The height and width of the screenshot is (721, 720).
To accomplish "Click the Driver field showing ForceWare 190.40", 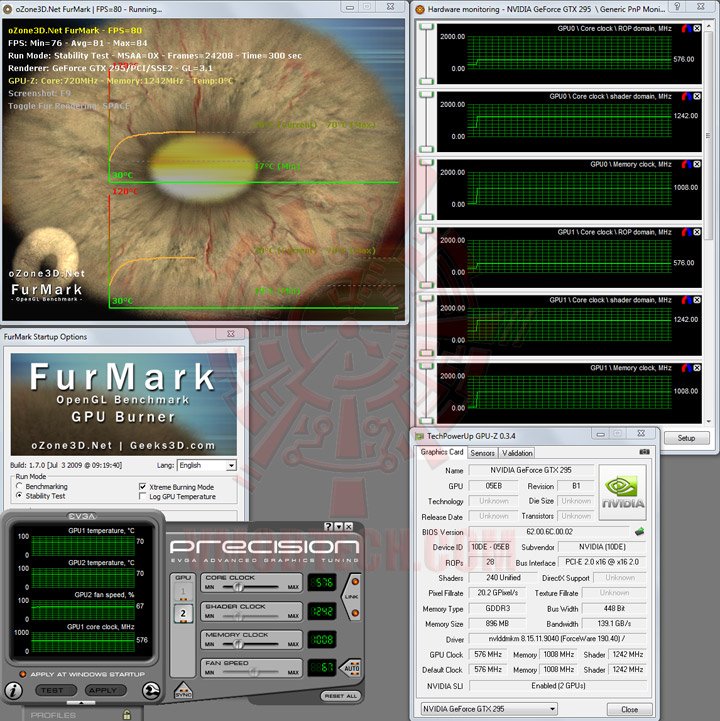I will tap(558, 638).
